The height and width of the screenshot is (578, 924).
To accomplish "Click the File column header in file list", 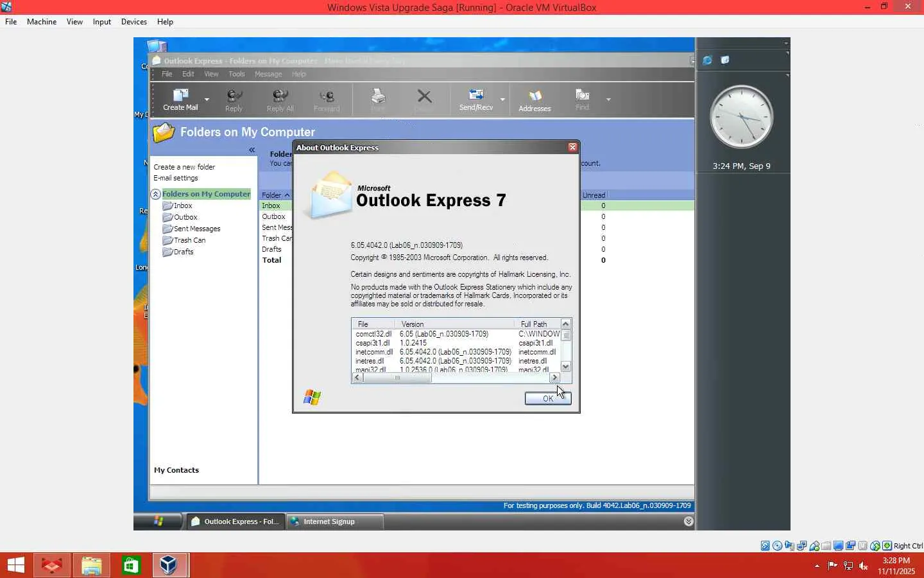I will 373,324.
